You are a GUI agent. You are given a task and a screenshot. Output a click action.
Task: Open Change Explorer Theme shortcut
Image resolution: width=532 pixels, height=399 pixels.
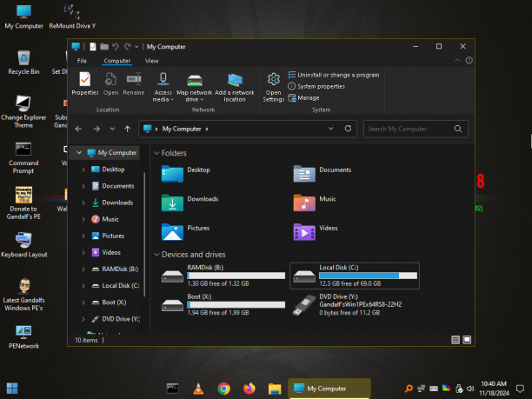23,112
